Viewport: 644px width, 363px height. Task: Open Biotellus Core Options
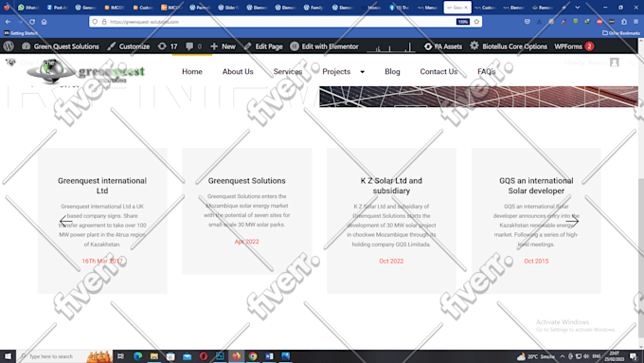[509, 46]
